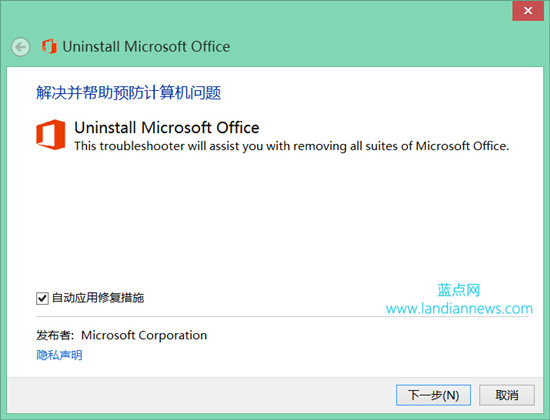Open the 隐私声明 privacy statement link
Image resolution: width=550 pixels, height=420 pixels.
click(59, 355)
